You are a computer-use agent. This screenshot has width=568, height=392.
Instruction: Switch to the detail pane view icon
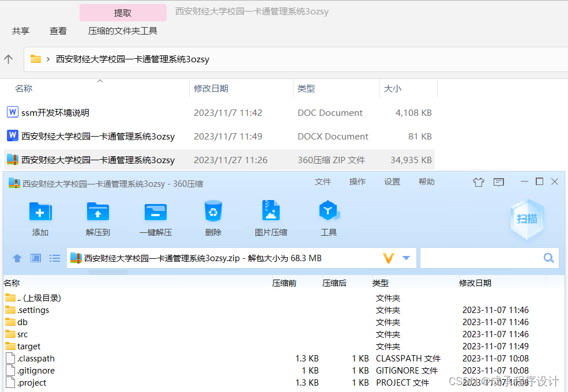click(35, 258)
